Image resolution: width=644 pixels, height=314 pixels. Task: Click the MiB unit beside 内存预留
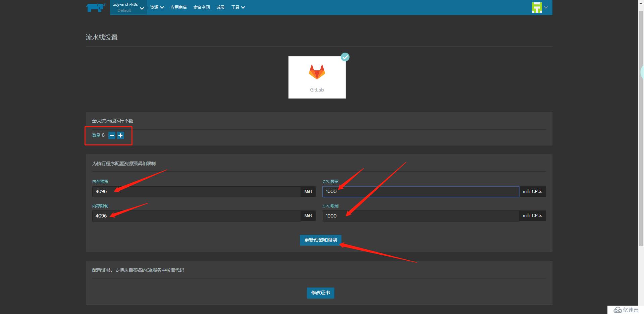308,192
